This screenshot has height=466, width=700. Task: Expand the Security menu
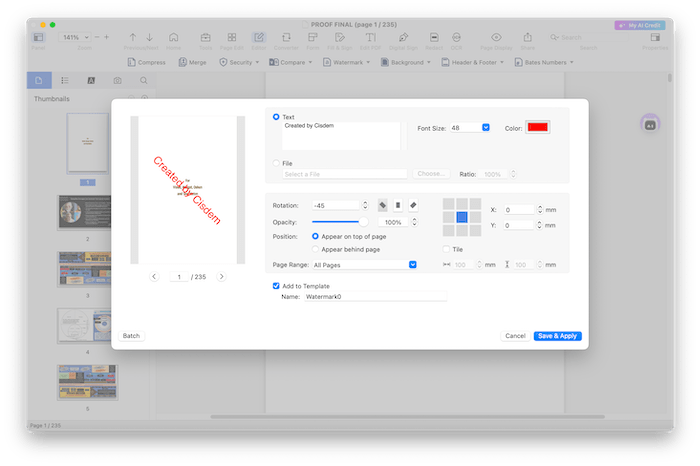(x=239, y=62)
